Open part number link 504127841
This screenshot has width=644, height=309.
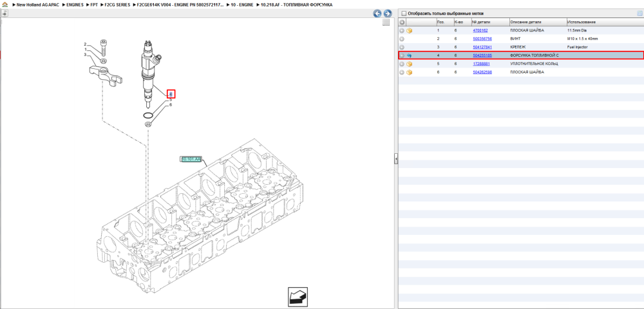pyautogui.click(x=482, y=47)
